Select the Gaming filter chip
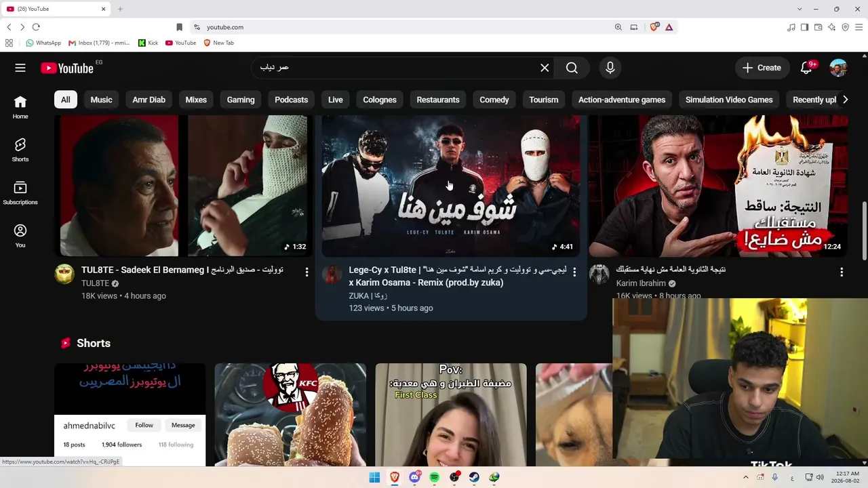 tap(241, 100)
